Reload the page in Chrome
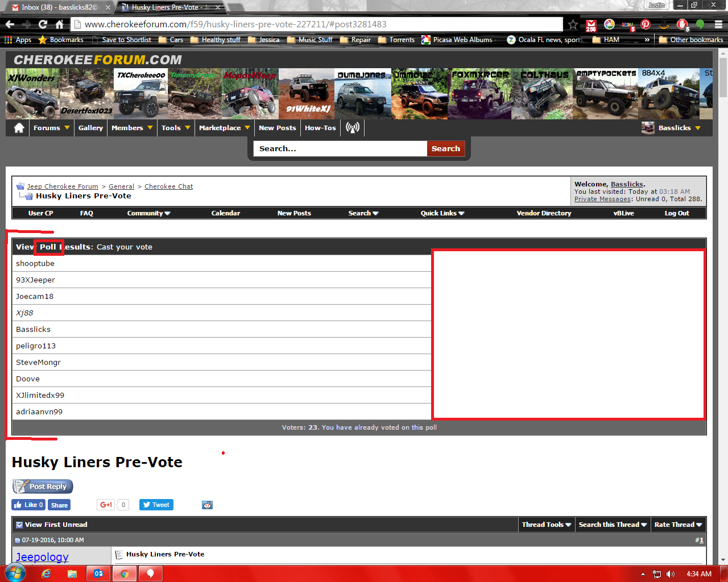The image size is (728, 582). [43, 24]
